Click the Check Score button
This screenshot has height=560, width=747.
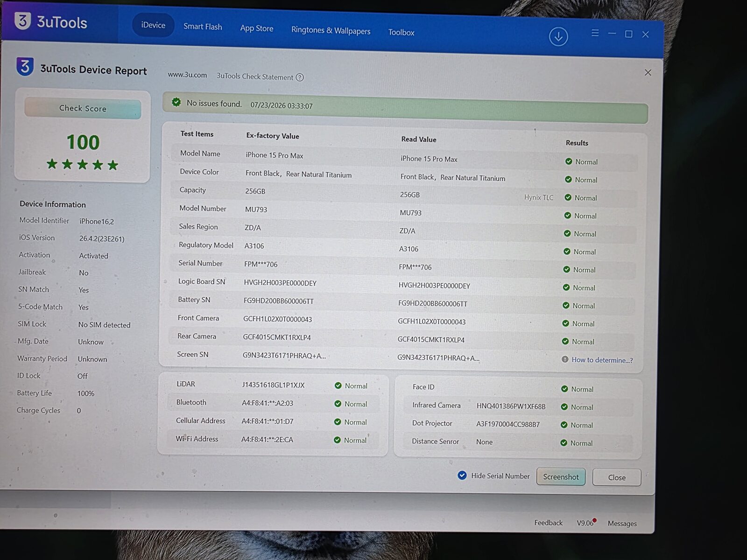click(83, 108)
